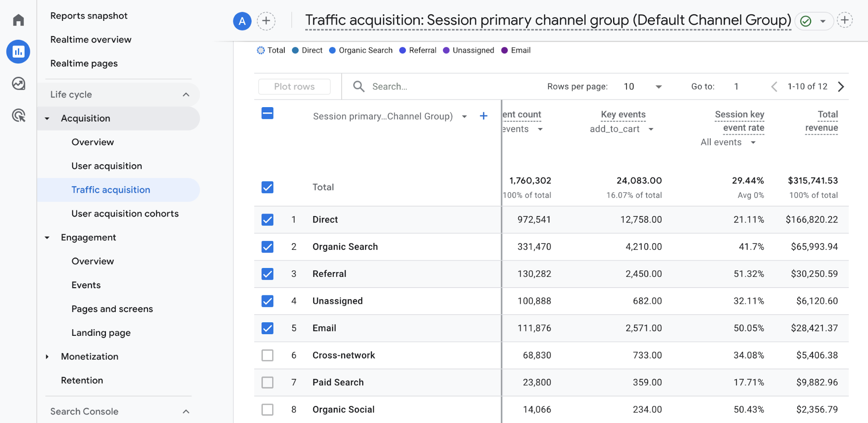Click the Plot rows button
Viewport: 868px width, 423px height.
pos(294,86)
